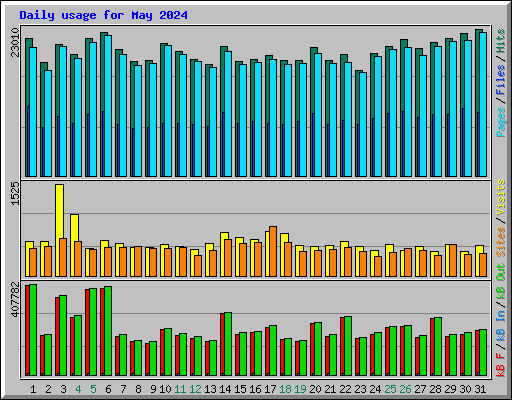The width and height of the screenshot is (512, 400).
Task: Click day 31 on the x-axis
Action: 480,389
